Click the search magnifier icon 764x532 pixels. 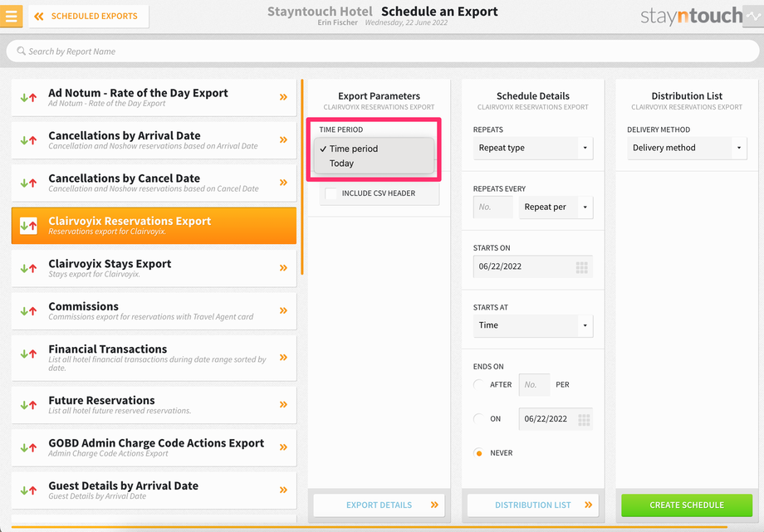[x=21, y=51]
